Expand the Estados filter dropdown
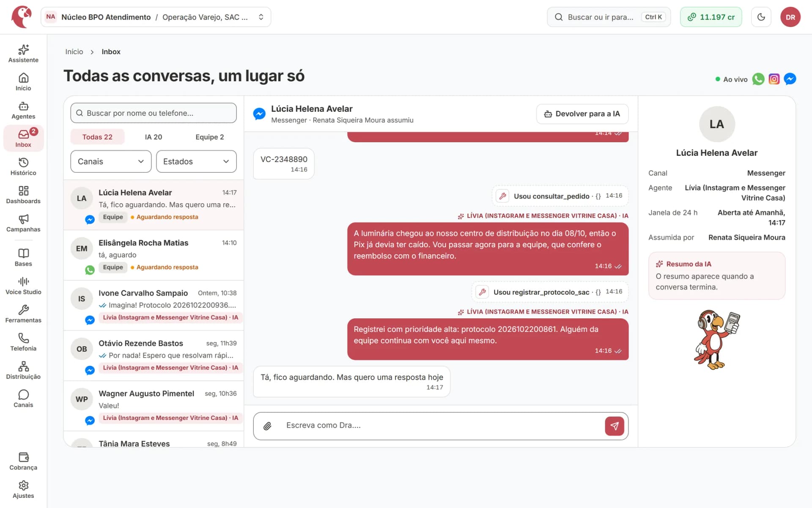812x508 pixels. pos(196,161)
